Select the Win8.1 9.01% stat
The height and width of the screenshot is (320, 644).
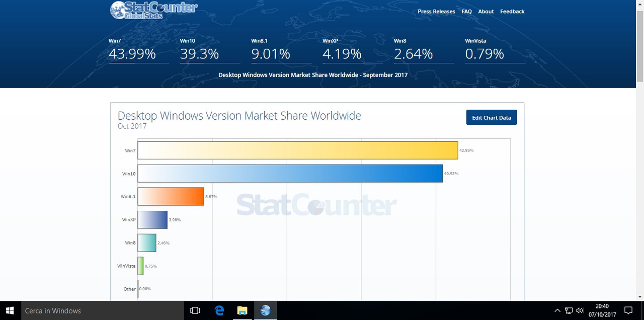click(281, 50)
